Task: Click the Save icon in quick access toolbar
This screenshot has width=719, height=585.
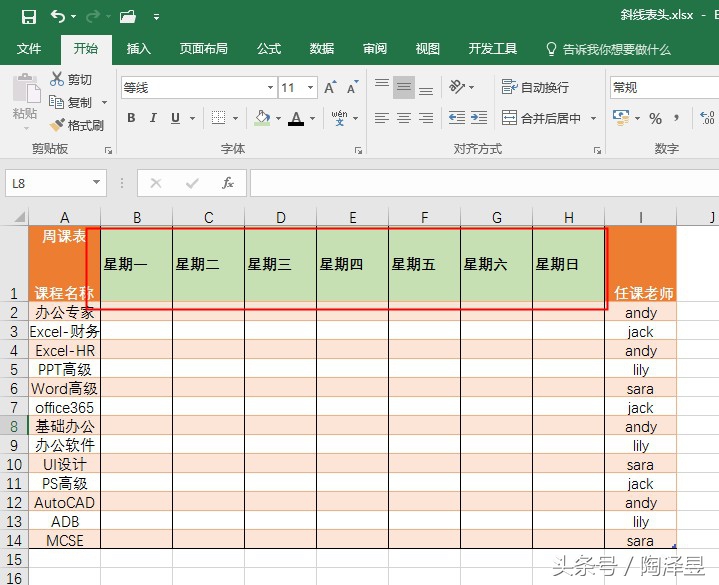Action: [x=28, y=17]
